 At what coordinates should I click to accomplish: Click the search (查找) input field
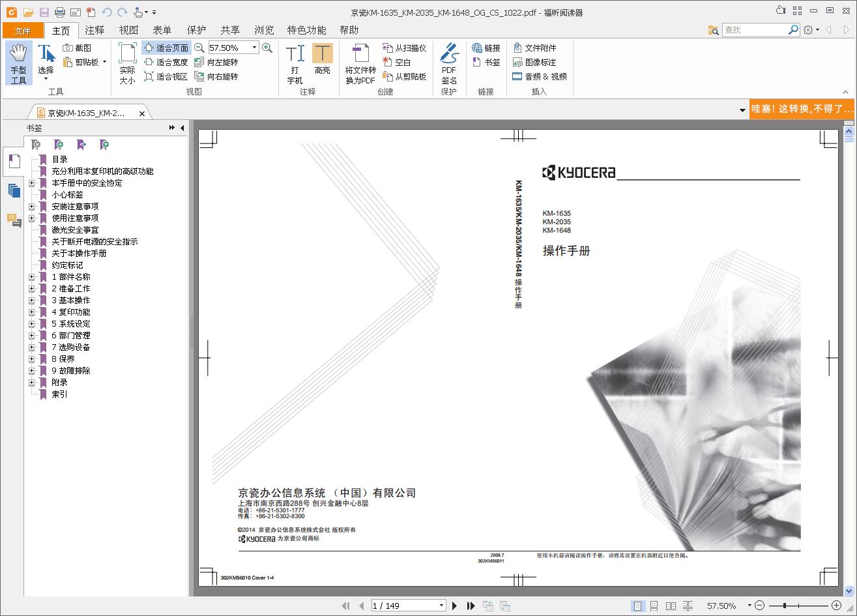755,30
